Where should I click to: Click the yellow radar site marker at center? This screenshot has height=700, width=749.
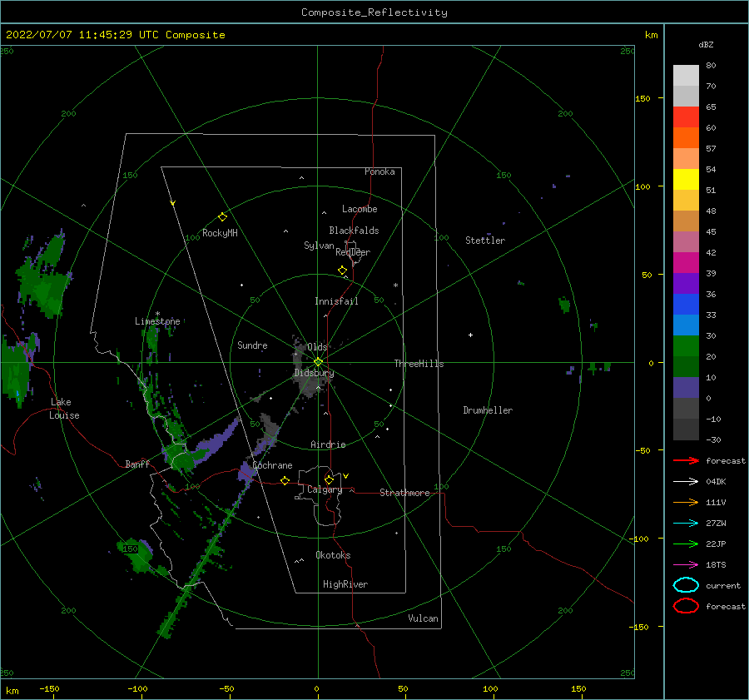pyautogui.click(x=318, y=362)
